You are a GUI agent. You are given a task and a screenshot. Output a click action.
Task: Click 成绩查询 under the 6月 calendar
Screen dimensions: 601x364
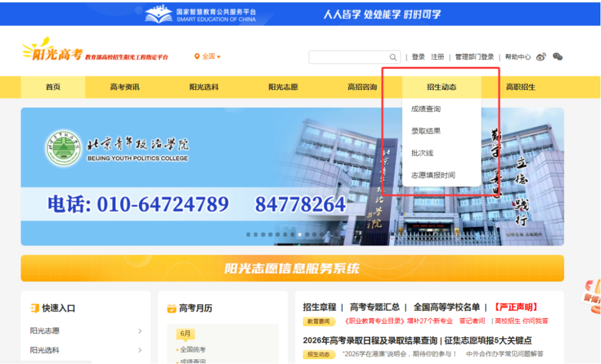193,361
